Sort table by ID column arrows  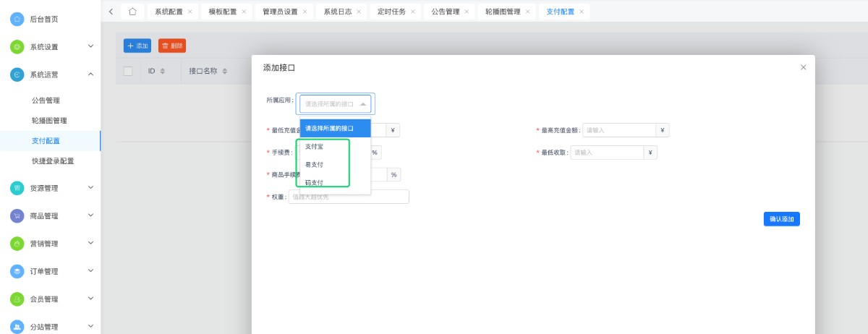coord(163,72)
